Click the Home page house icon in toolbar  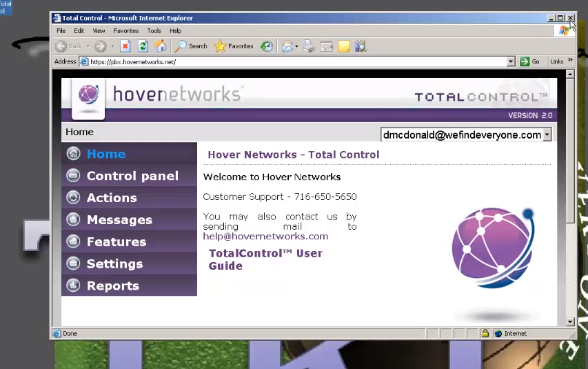coord(161,46)
